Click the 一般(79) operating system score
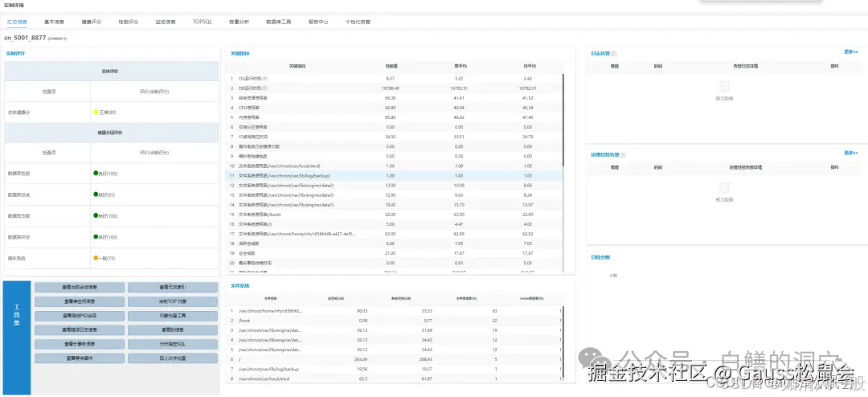This screenshot has width=868, height=397. 108,258
